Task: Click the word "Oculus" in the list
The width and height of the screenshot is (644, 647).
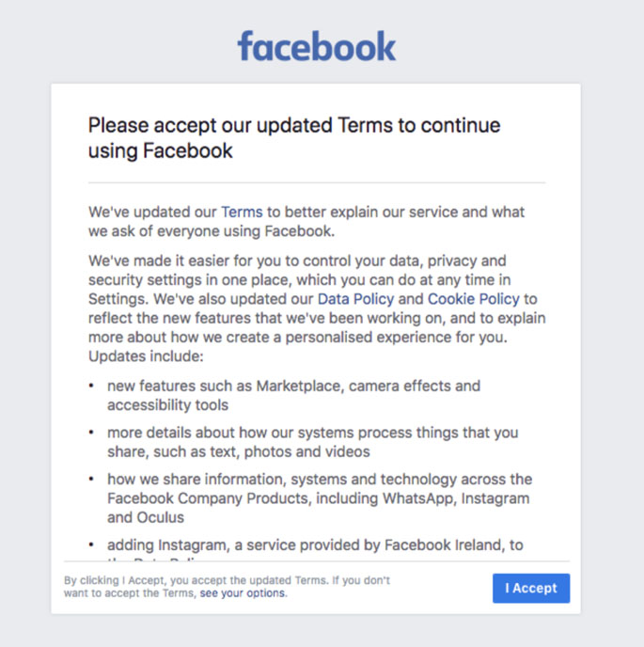Action: (x=160, y=517)
